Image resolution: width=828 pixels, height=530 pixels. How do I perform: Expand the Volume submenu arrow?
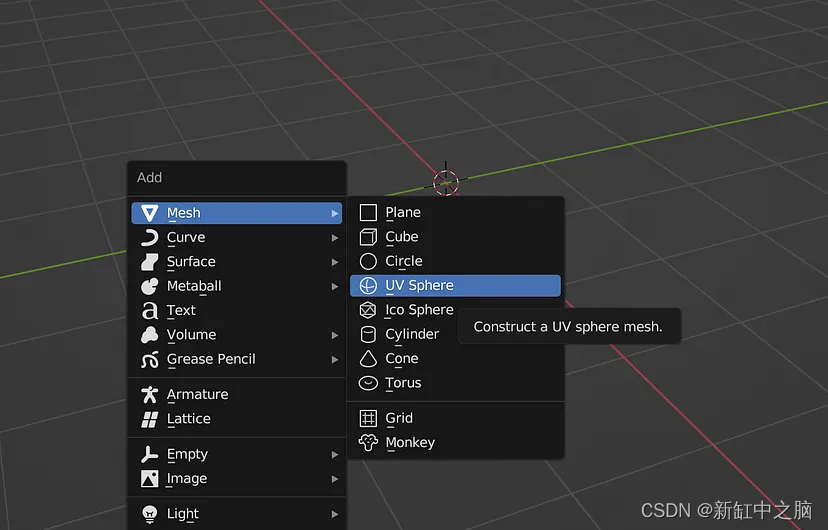point(335,335)
